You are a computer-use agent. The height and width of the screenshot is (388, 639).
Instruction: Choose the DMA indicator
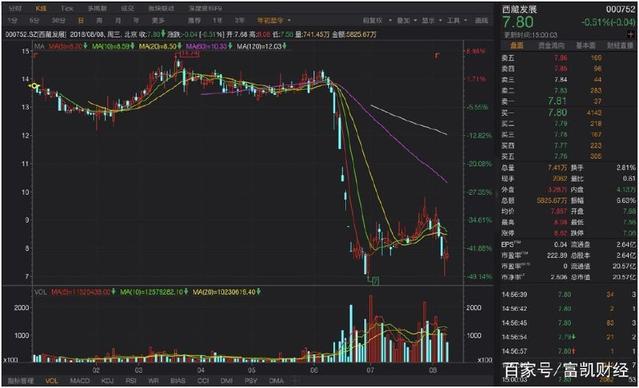tap(276, 381)
